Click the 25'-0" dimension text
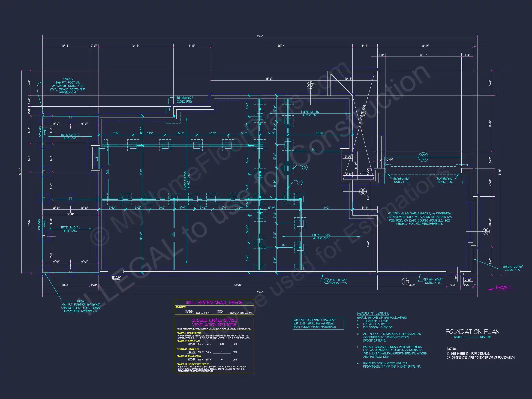Viewport: 532px width, 399px height. [x=269, y=79]
